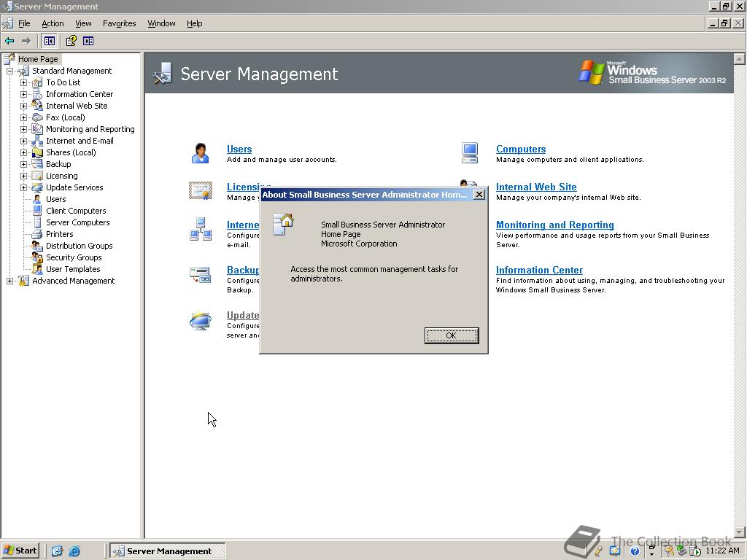Click the Update Services monitor icon in main pane
The height and width of the screenshot is (560, 747).
[x=201, y=321]
